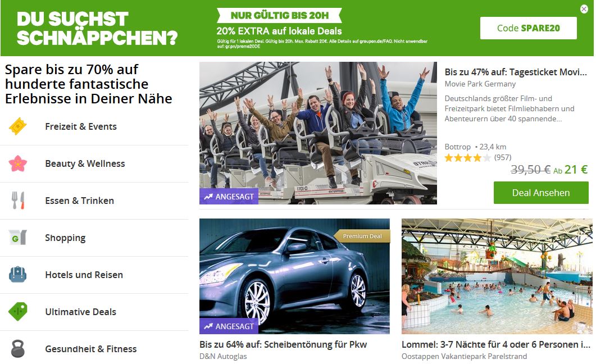This screenshot has height=364, width=596.
Task: Click the star rating of Movie Park
Action: point(468,158)
